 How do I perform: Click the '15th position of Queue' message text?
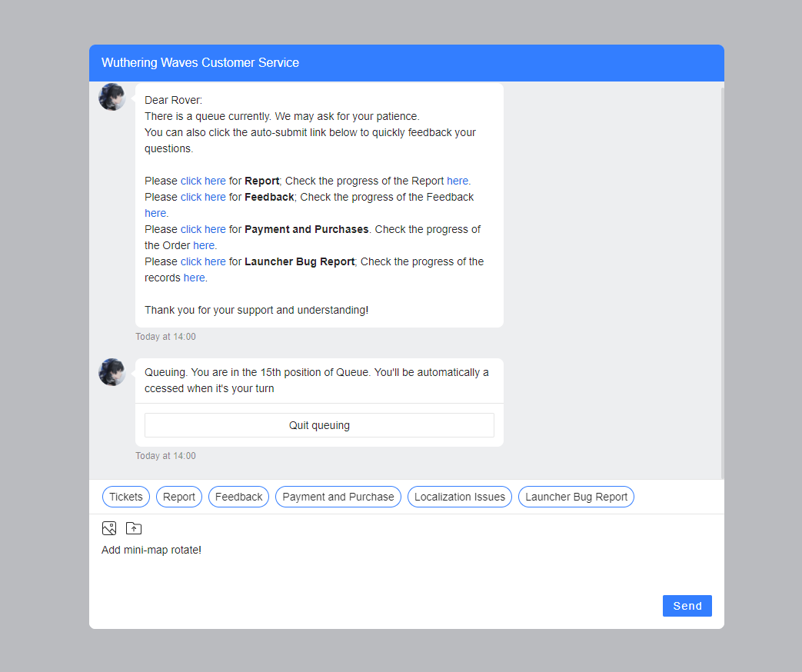pyautogui.click(x=317, y=381)
